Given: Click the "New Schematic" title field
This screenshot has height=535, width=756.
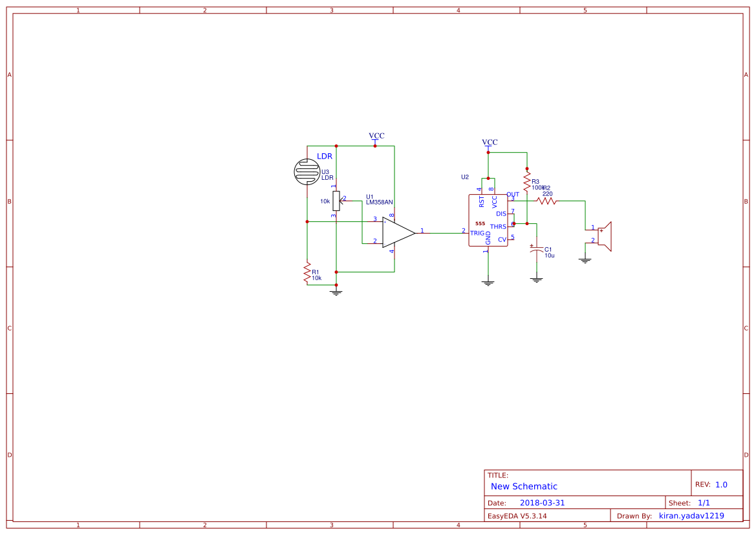Looking at the screenshot, I should click(x=524, y=486).
